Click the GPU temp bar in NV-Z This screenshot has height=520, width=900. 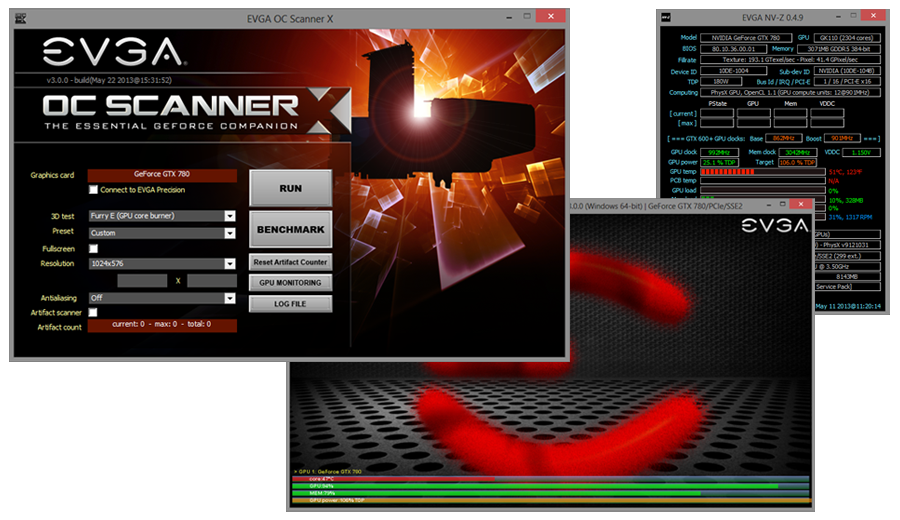tap(763, 172)
